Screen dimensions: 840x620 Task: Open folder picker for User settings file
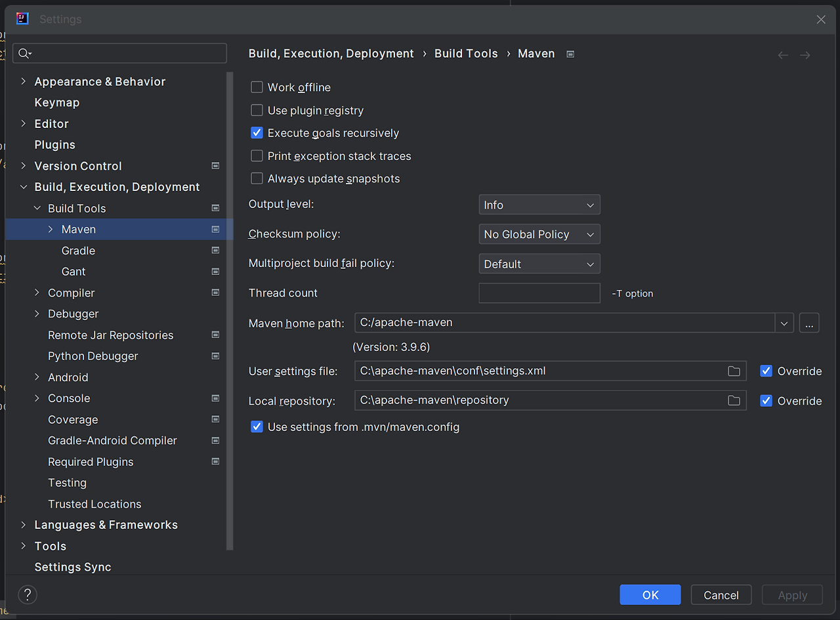point(734,371)
